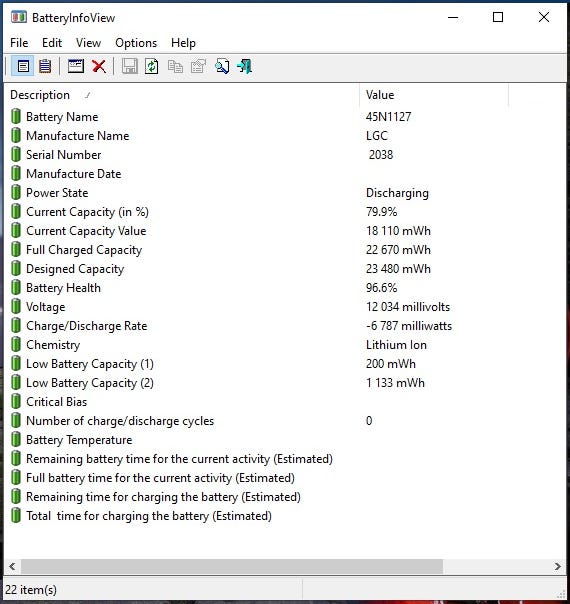Open the File menu
Image resolution: width=570 pixels, height=604 pixels.
point(19,43)
